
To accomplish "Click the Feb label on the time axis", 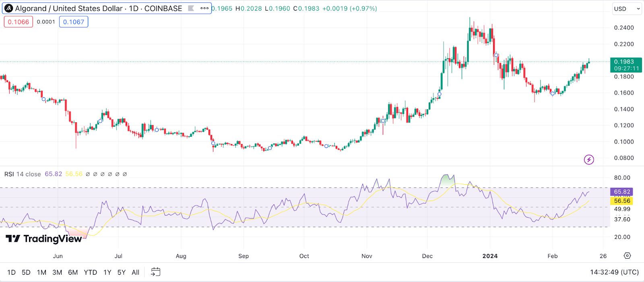I will [x=553, y=256].
